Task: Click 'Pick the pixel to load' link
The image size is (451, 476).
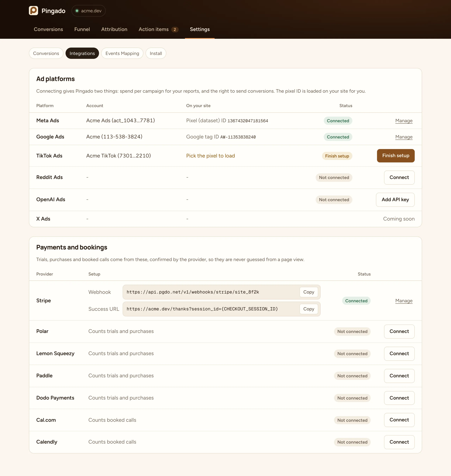Action: pos(211,156)
